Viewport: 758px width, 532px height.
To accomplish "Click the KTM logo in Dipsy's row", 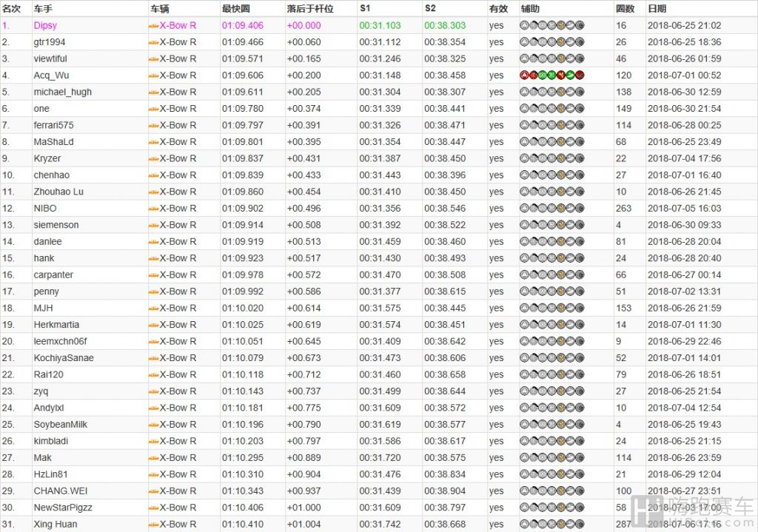I will 154,26.
